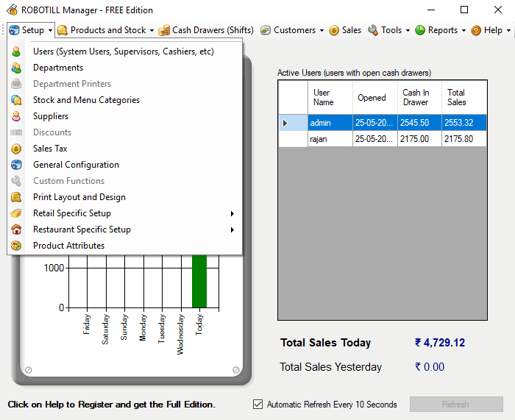This screenshot has height=420, width=515.
Task: Click the Print Layout scroll icon
Action: [16, 197]
